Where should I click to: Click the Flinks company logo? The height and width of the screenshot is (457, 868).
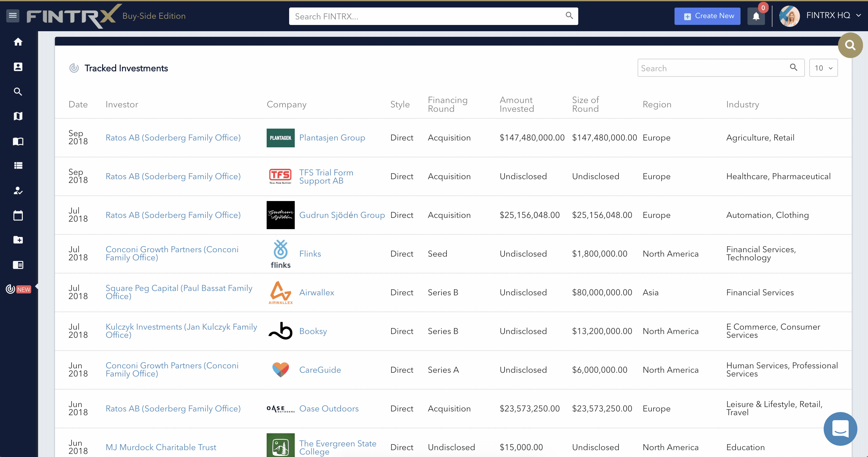coord(280,254)
